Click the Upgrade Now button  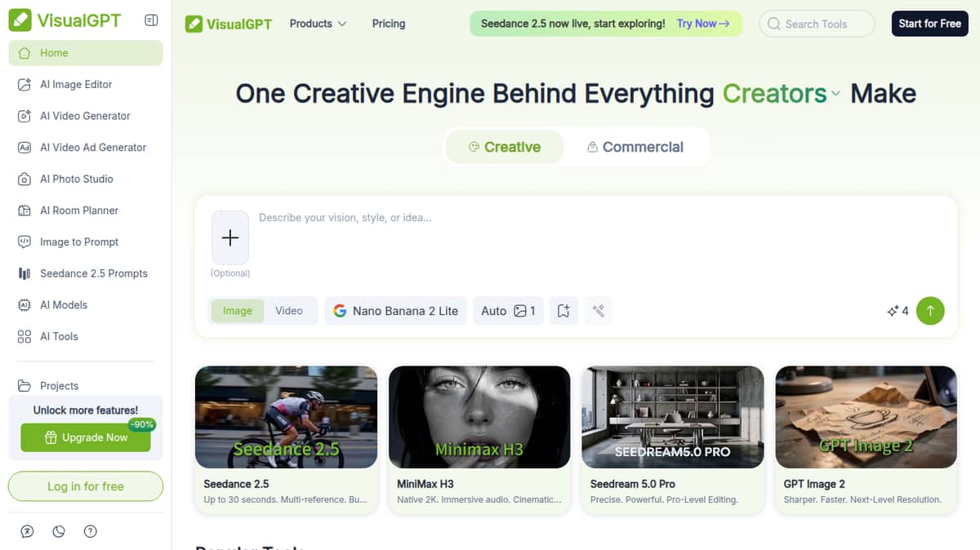click(86, 437)
